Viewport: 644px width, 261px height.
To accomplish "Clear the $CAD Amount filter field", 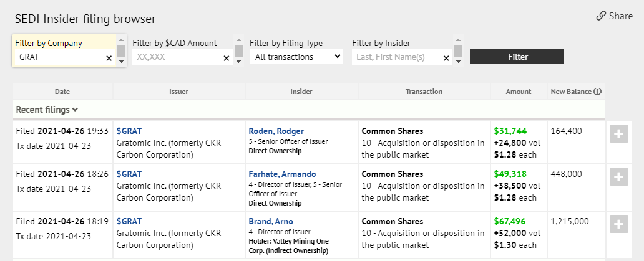I will (227, 58).
